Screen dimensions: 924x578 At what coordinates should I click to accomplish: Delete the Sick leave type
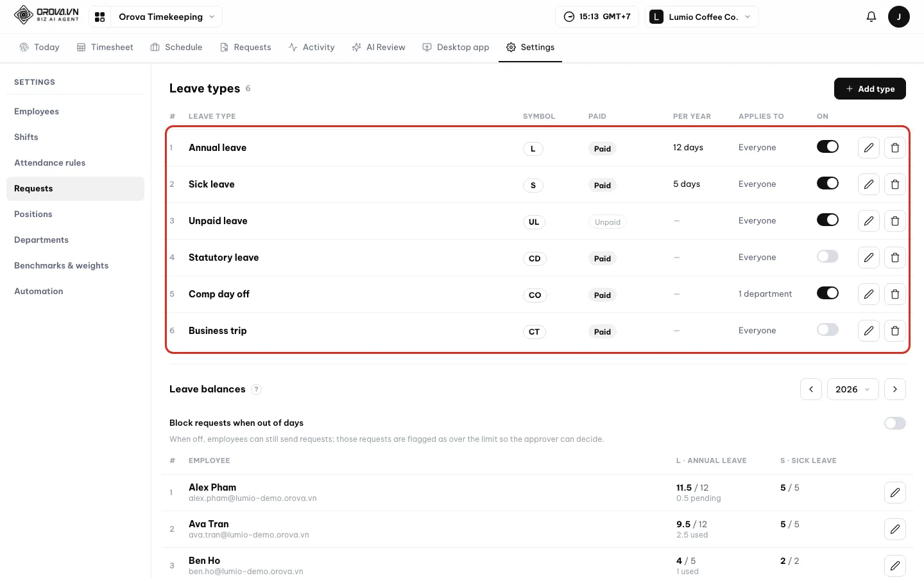point(895,184)
